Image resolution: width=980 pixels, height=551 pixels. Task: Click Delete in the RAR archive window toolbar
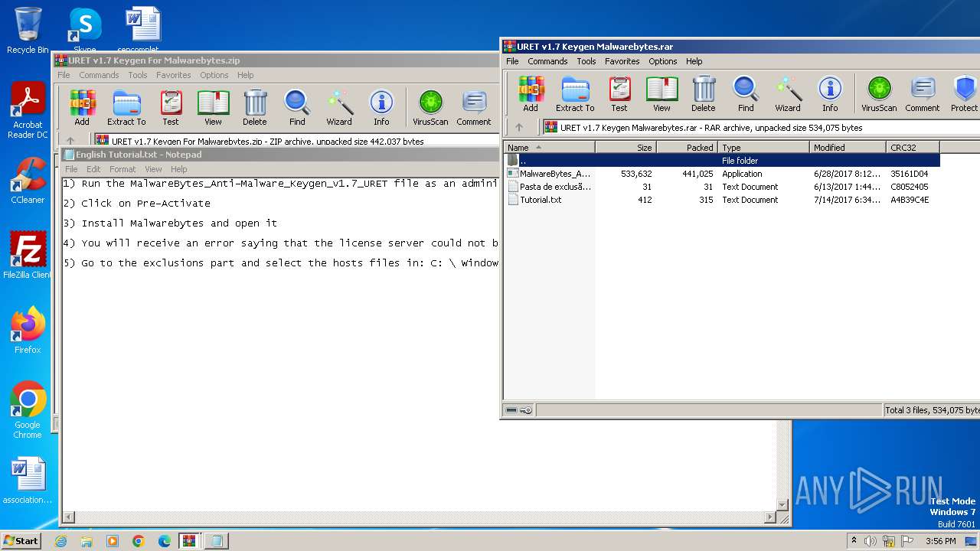pos(704,94)
